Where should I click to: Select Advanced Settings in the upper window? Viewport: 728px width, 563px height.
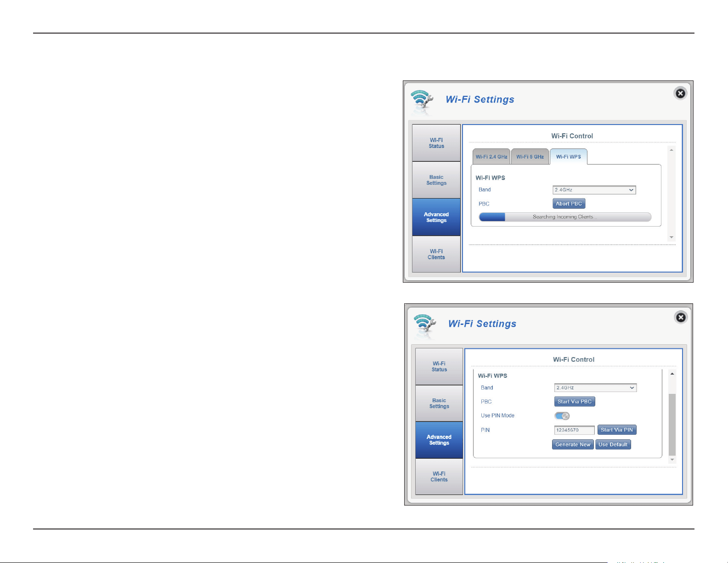(x=436, y=217)
